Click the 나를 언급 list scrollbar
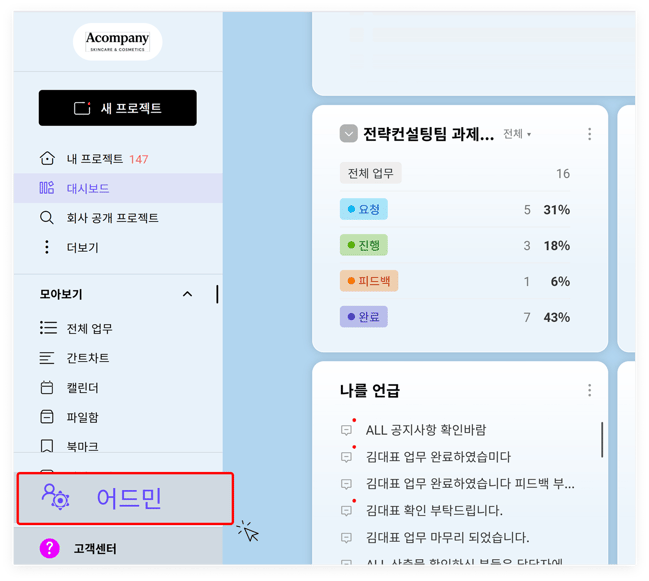 pyautogui.click(x=602, y=438)
